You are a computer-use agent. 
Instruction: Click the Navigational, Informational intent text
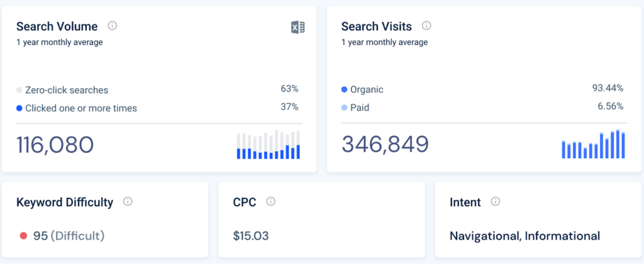tap(525, 236)
